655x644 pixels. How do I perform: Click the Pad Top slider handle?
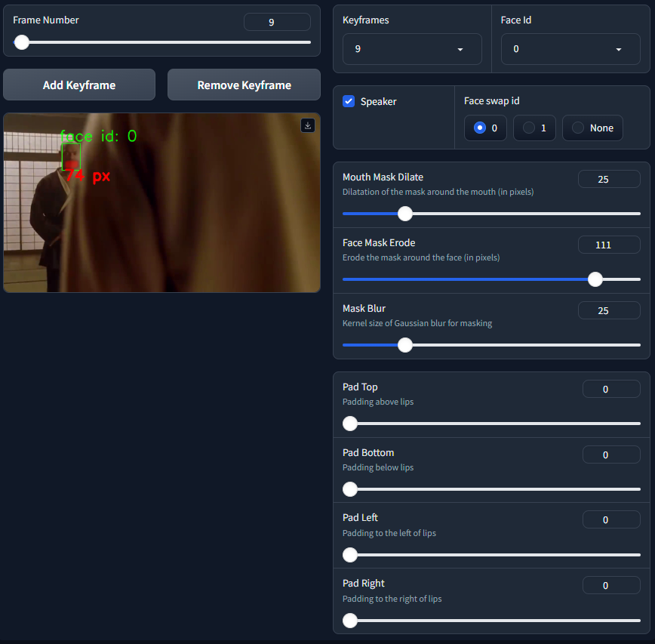350,424
